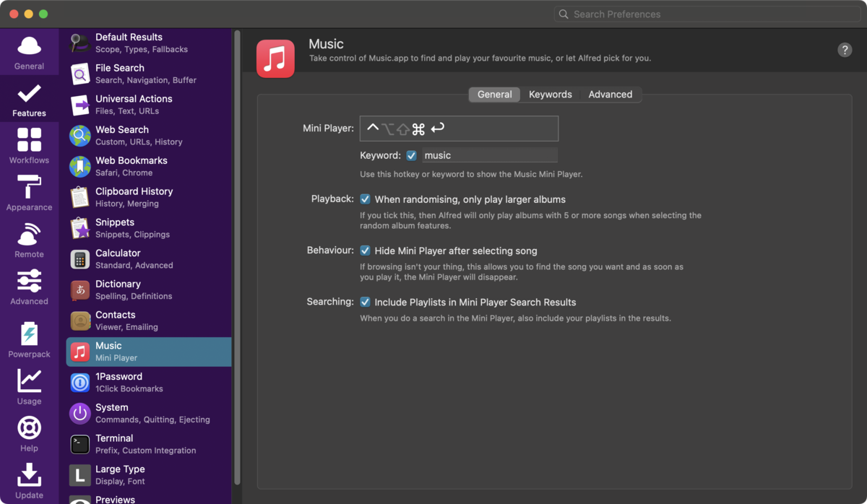Toggle the Keyword checkbox for music
Screen dimensions: 867x504
(411, 155)
